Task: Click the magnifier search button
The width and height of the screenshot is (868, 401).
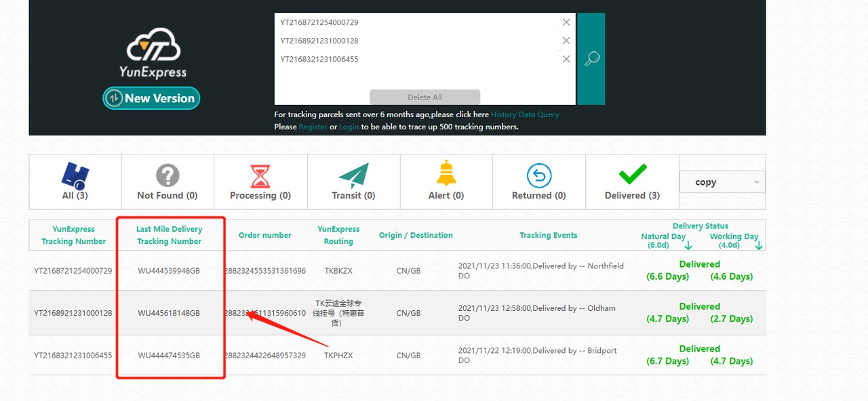Action: click(x=591, y=59)
